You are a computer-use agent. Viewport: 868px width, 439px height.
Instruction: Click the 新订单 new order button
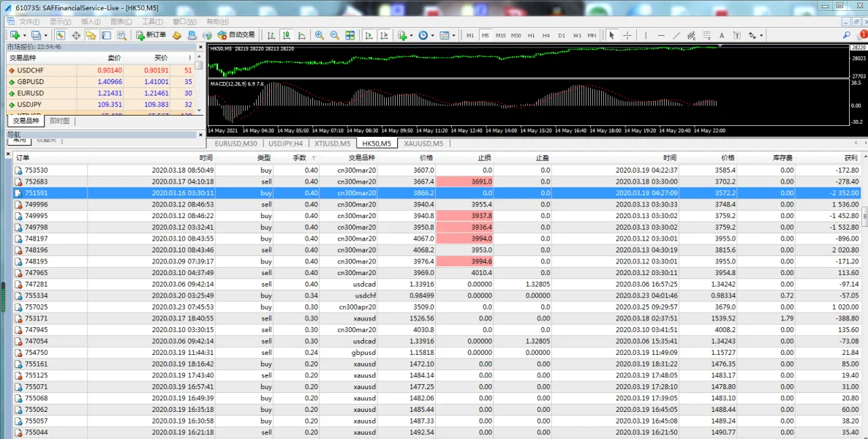tap(151, 35)
